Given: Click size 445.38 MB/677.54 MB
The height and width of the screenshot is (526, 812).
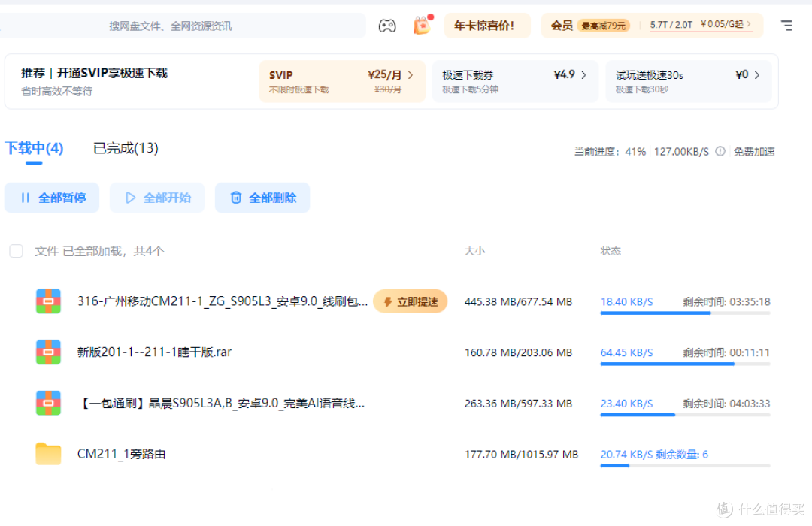Looking at the screenshot, I should [518, 301].
